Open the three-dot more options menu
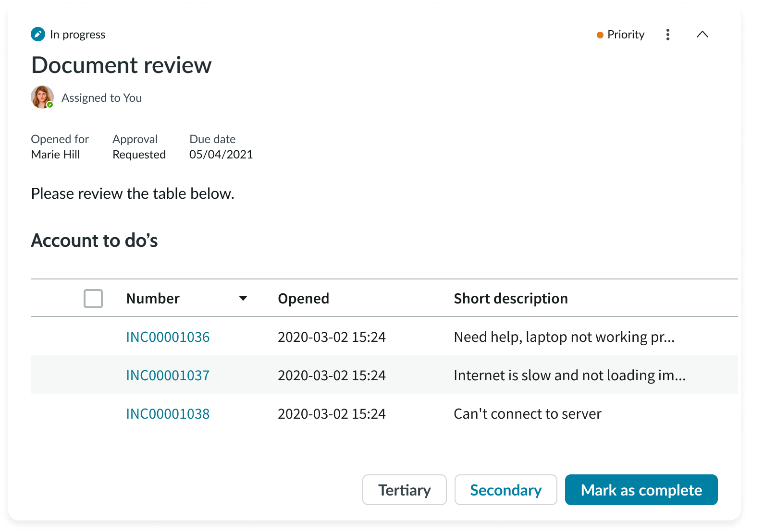This screenshot has height=532, width=764. click(x=667, y=35)
